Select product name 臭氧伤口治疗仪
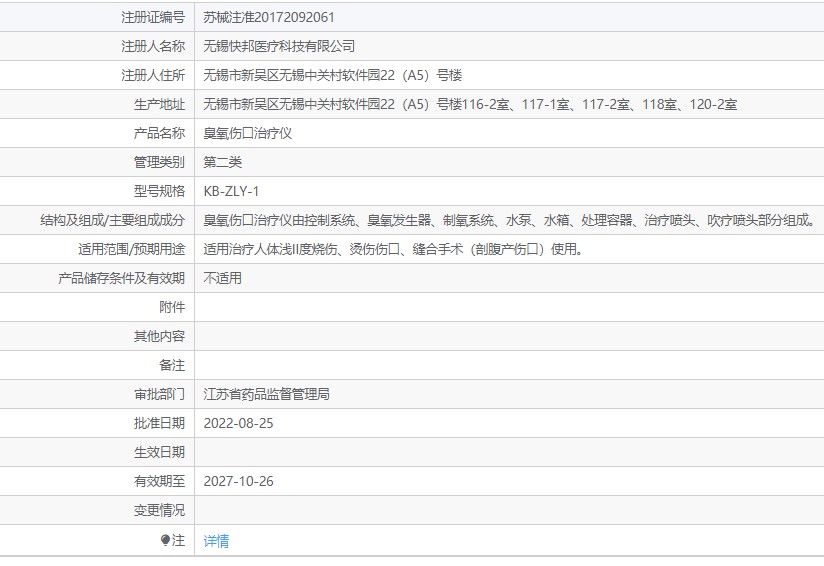 click(x=248, y=133)
